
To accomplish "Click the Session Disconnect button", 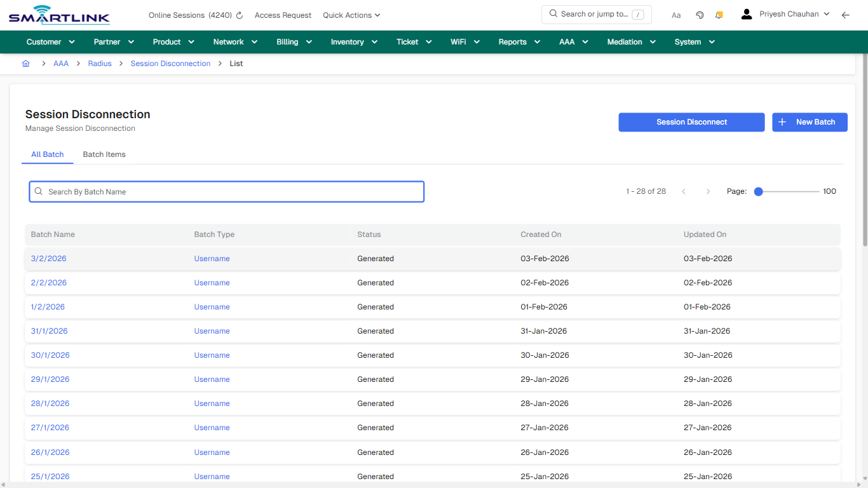I will point(691,122).
